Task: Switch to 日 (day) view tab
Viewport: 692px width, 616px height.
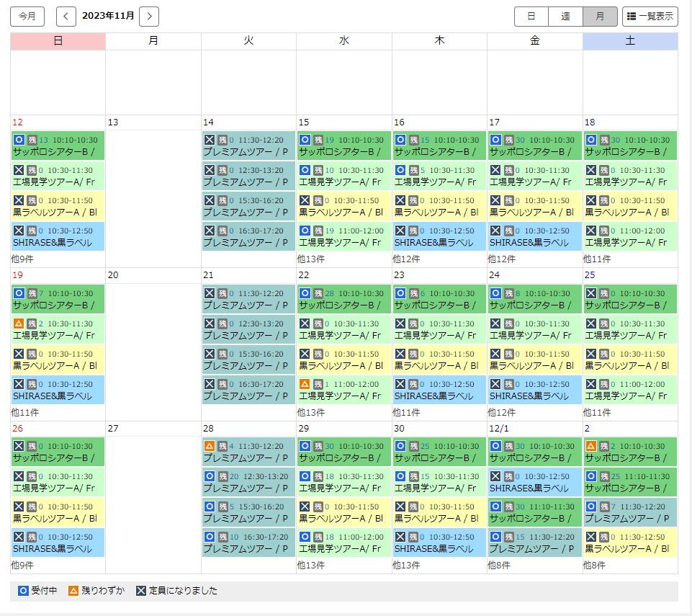Action: [x=531, y=17]
